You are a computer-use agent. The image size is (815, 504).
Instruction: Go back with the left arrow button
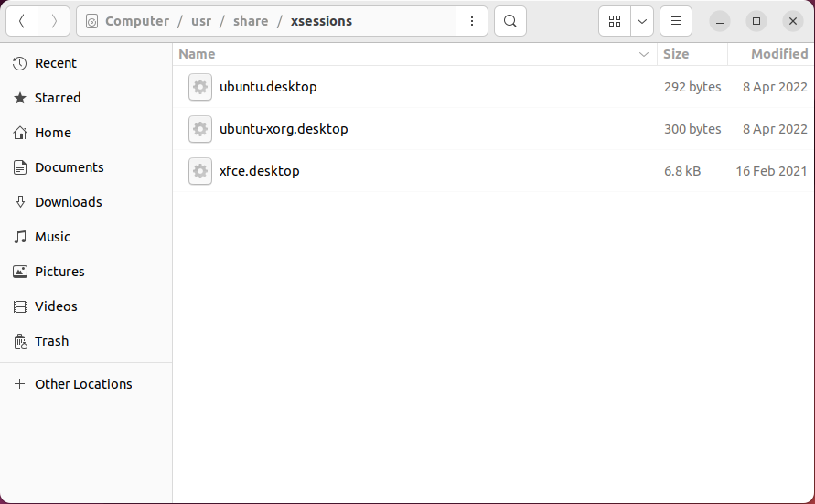coord(22,21)
